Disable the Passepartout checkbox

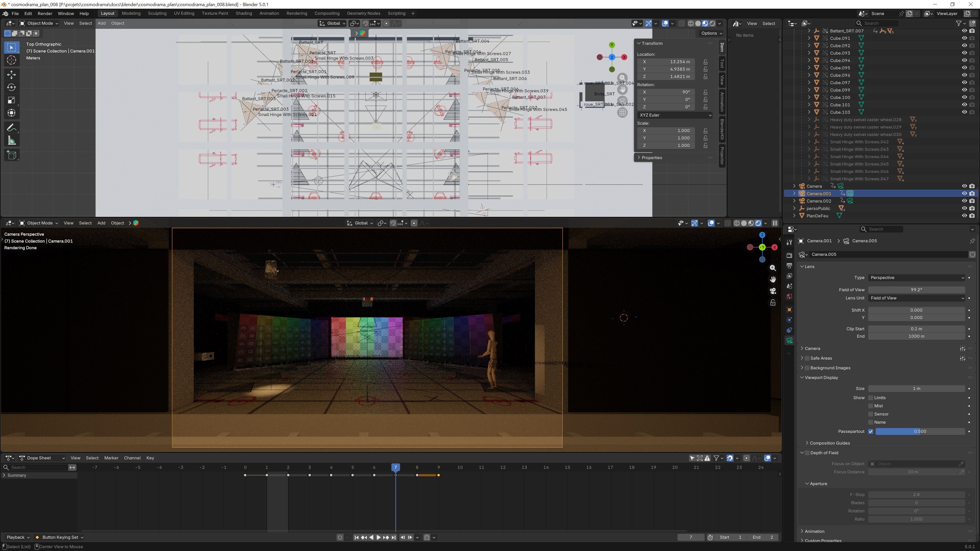pos(871,431)
